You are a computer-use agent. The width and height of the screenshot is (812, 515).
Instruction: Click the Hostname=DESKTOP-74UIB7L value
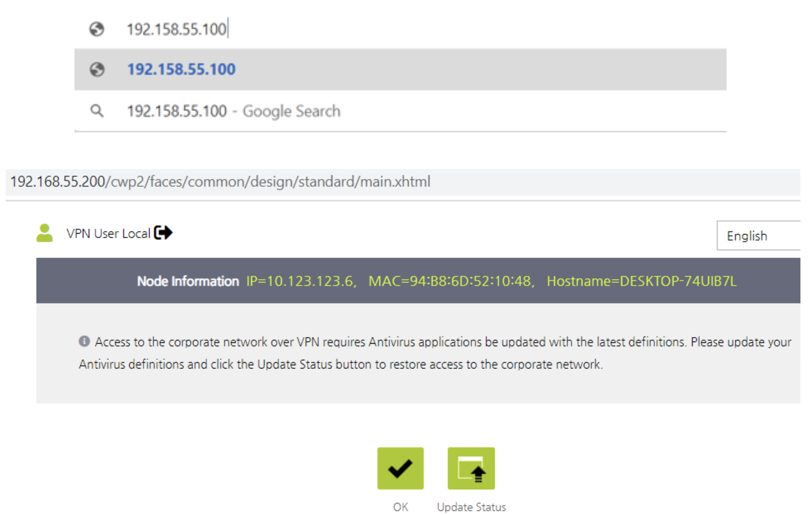click(642, 281)
